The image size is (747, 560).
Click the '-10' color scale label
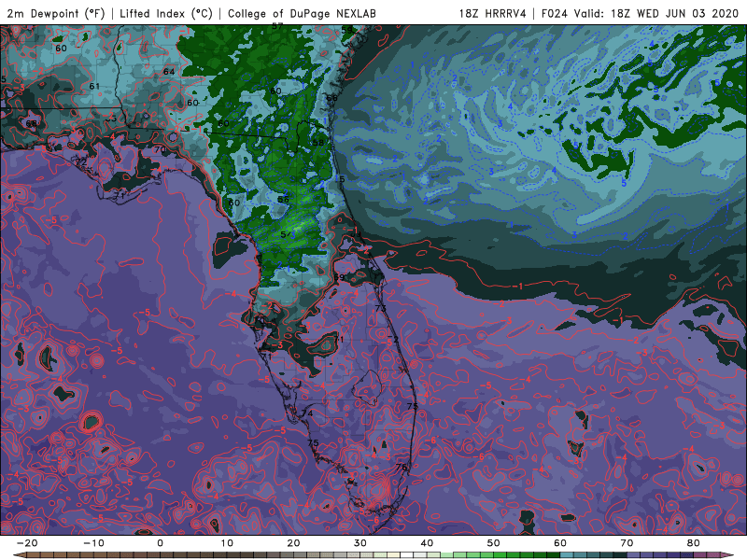(x=93, y=543)
